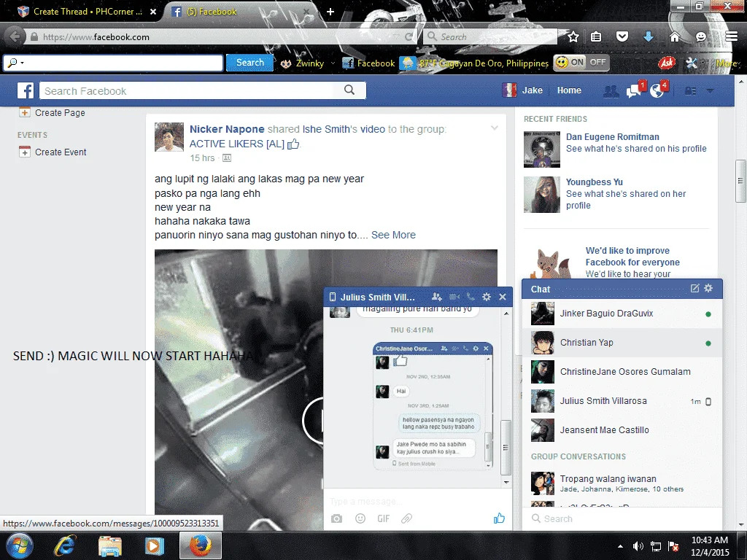Open Firefox downloads arrow icon
Image resolution: width=747 pixels, height=560 pixels.
648,36
